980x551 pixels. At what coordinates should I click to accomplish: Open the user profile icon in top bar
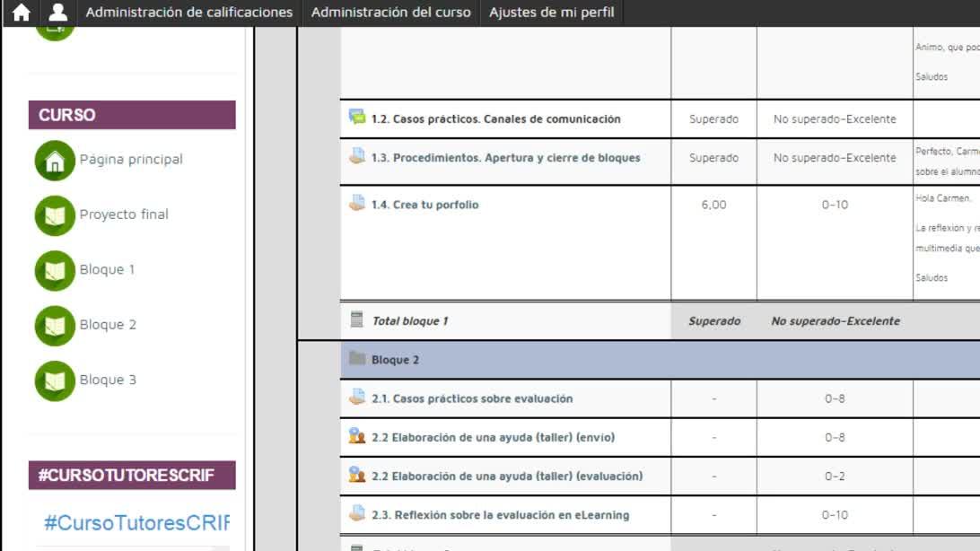click(x=58, y=12)
